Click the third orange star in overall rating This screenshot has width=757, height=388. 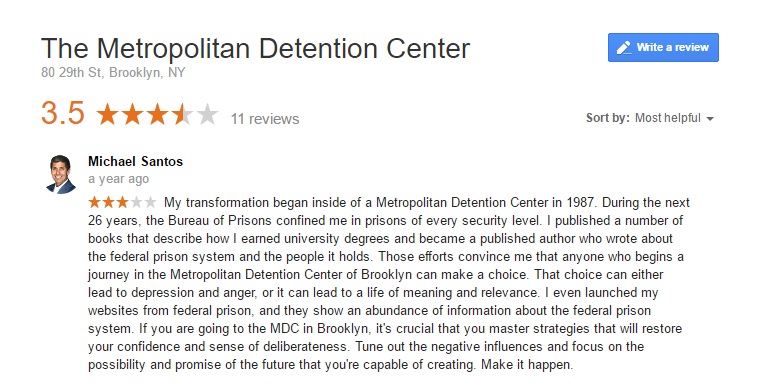coord(157,115)
